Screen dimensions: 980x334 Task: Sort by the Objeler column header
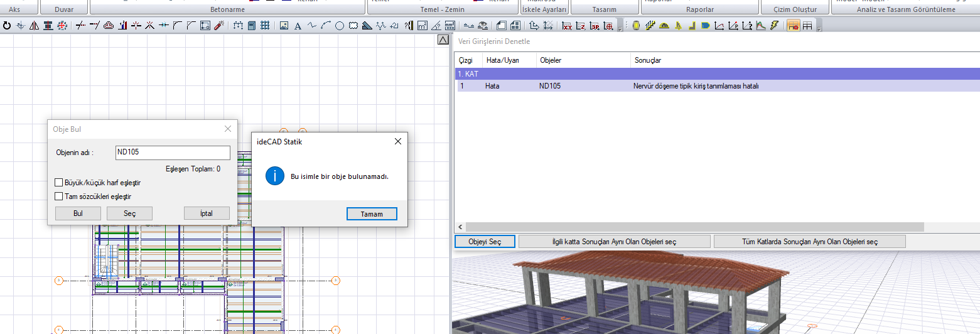584,60
